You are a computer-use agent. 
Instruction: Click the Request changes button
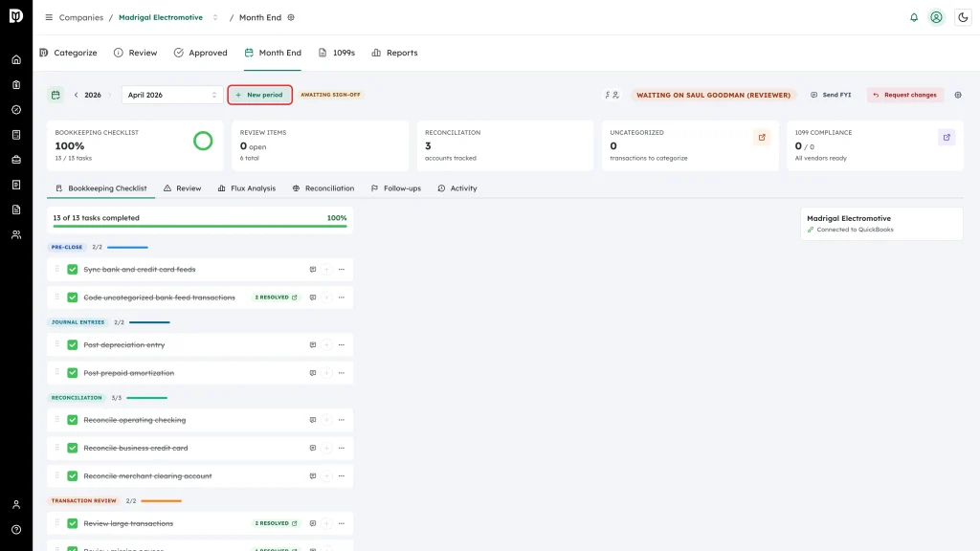(x=905, y=95)
